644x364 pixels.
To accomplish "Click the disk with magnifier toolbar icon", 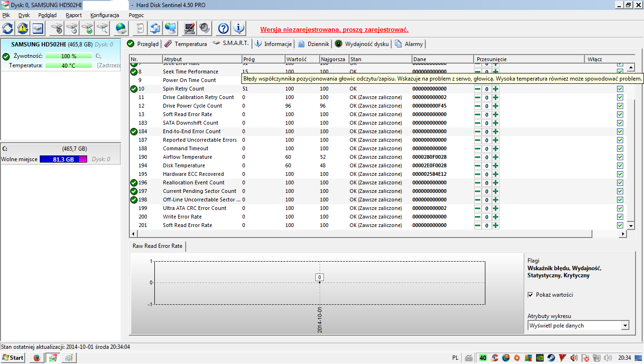I will coord(102,28).
